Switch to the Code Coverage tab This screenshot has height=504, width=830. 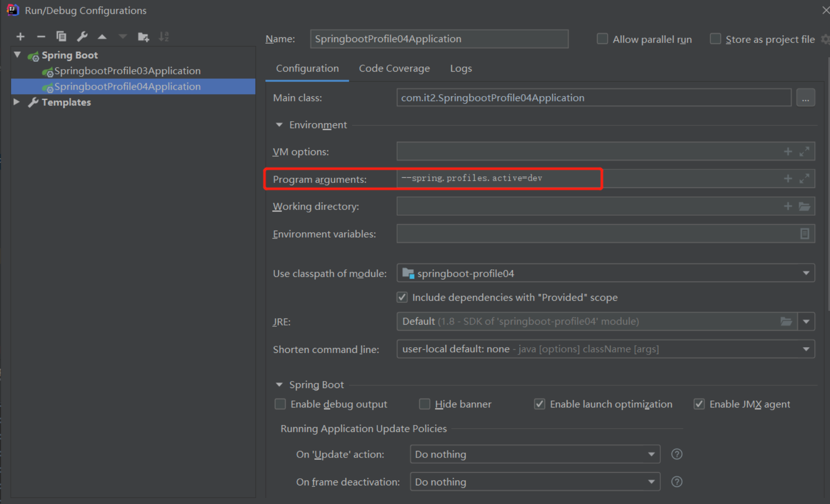(x=394, y=69)
